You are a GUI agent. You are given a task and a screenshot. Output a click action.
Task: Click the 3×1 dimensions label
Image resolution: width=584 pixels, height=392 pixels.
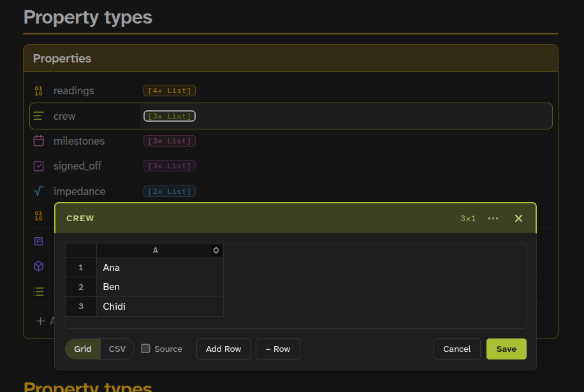point(468,219)
